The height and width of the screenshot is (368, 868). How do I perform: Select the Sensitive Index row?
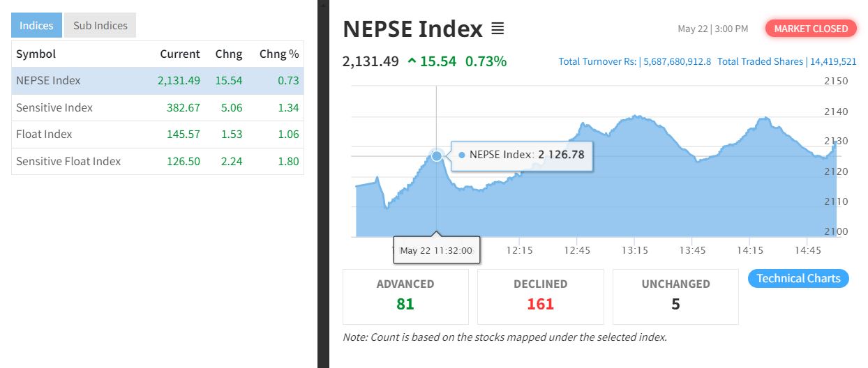pyautogui.click(x=158, y=107)
